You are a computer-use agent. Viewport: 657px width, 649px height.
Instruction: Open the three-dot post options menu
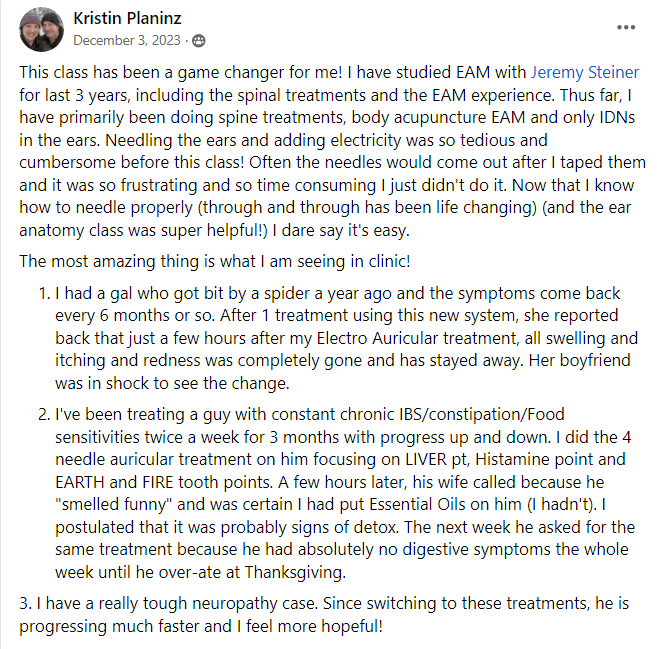(626, 28)
